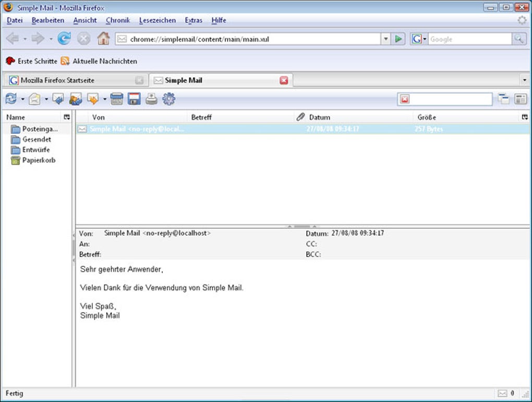This screenshot has width=532, height=402.
Task: Click the forward message icon
Action: pos(93,99)
